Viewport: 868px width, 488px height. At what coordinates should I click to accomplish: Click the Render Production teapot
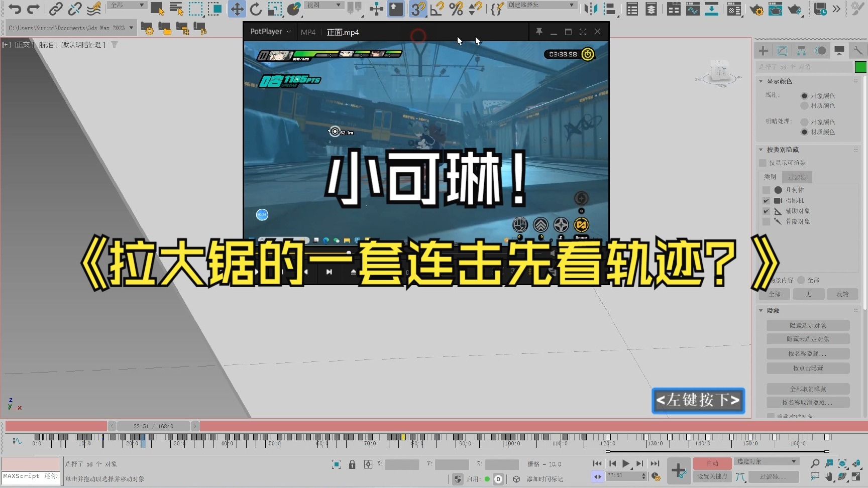(x=795, y=9)
